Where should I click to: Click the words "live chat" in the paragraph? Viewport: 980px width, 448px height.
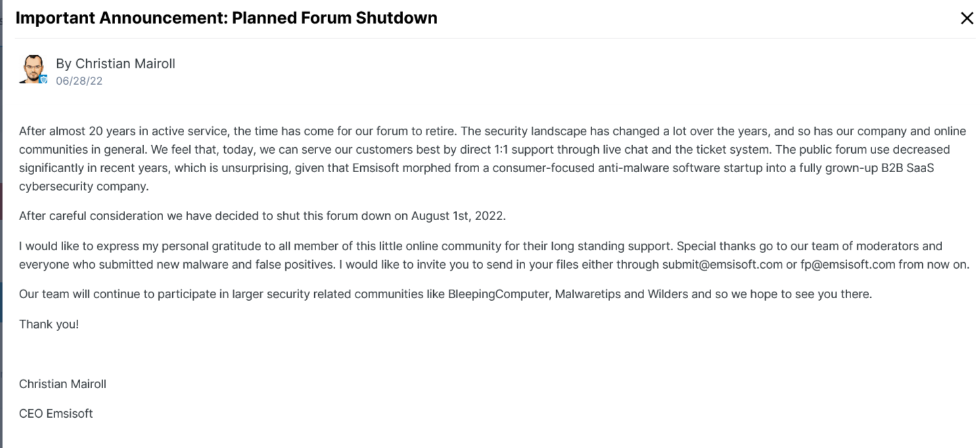coord(612,149)
